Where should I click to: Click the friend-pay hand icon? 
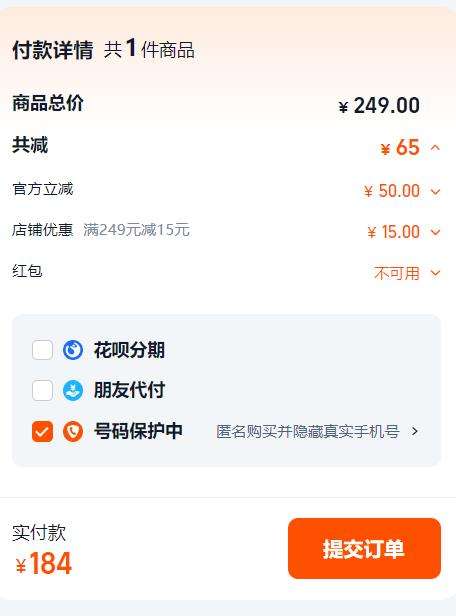point(73,390)
